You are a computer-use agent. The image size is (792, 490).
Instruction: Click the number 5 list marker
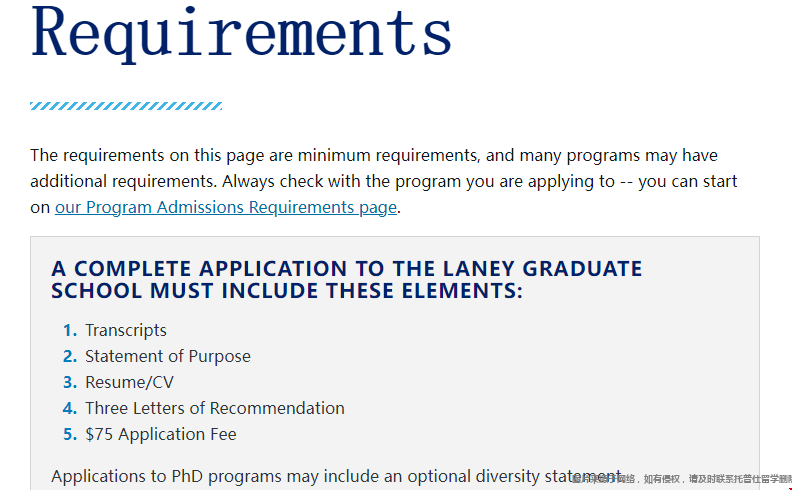(x=70, y=434)
